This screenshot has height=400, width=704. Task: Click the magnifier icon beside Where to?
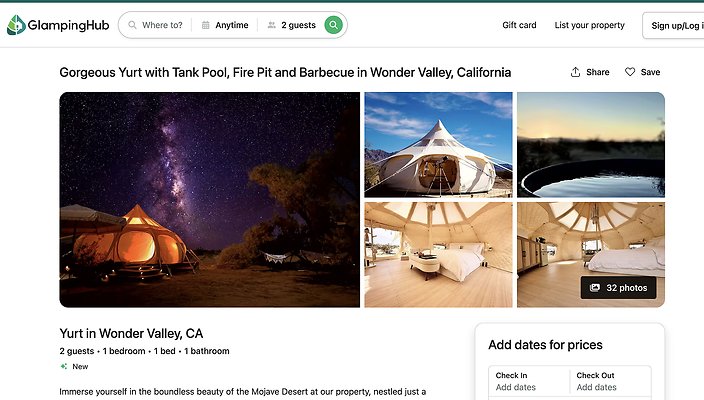[x=132, y=25]
